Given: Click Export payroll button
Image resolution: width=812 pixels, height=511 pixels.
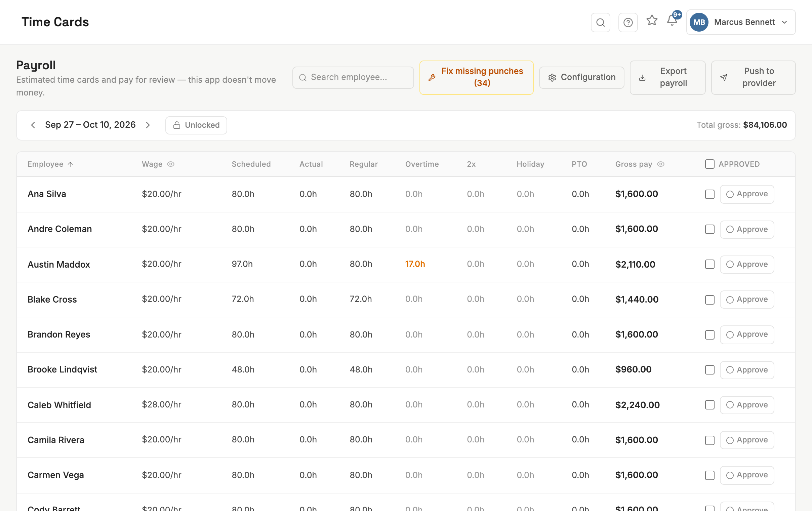Looking at the screenshot, I should click(667, 78).
